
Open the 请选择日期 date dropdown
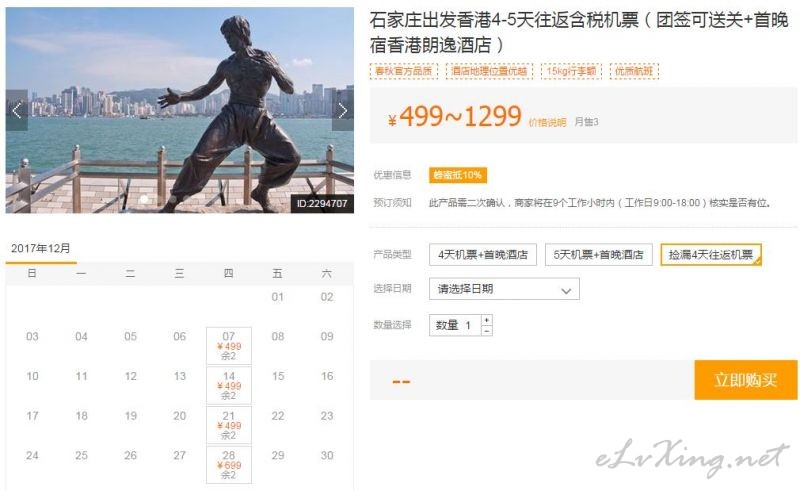(x=504, y=289)
